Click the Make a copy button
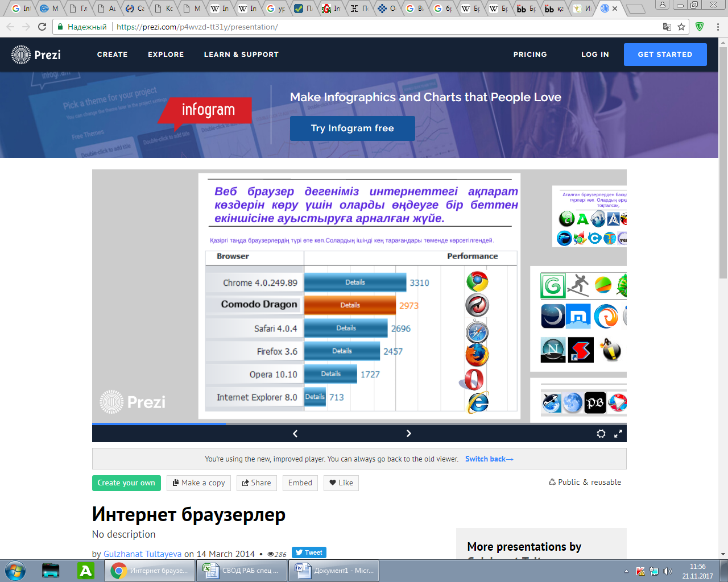Image resolution: width=728 pixels, height=582 pixels. [199, 483]
